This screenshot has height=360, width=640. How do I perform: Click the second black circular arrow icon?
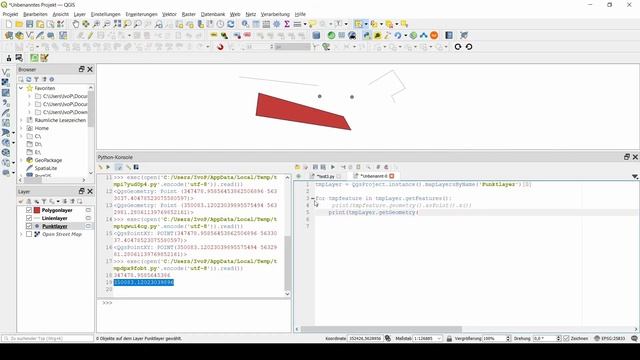tap(469, 47)
